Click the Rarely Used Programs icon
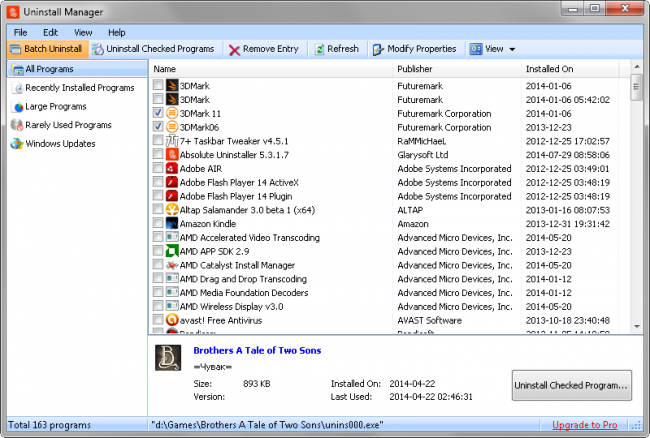 click(x=17, y=125)
